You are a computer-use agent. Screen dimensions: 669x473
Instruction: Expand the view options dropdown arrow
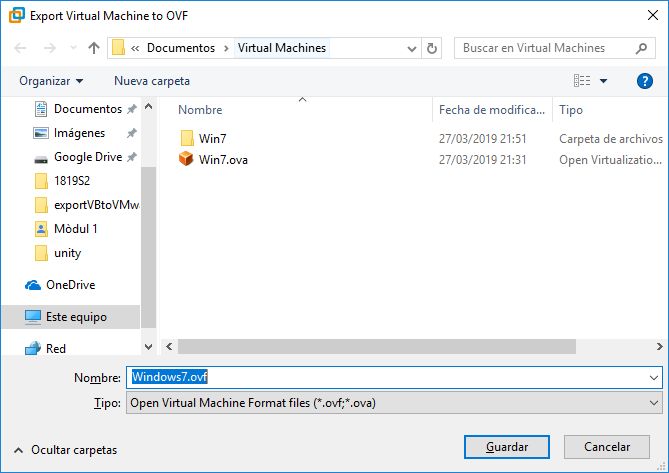[x=603, y=81]
